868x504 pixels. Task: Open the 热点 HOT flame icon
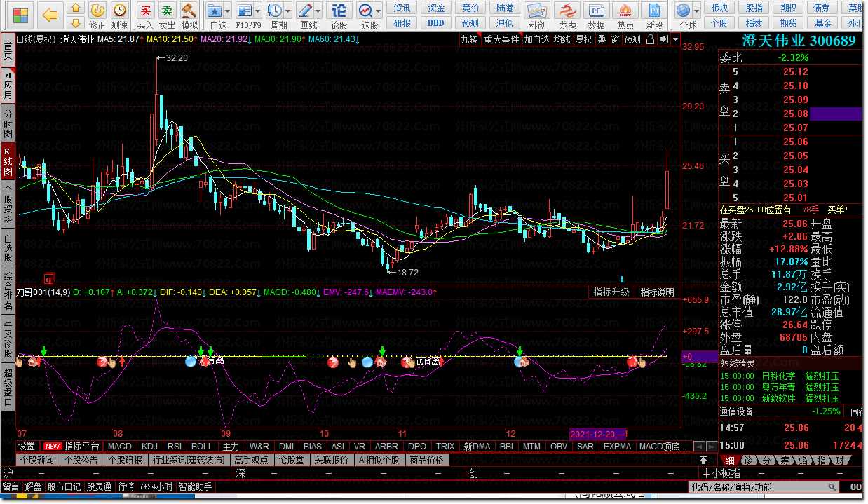click(x=625, y=11)
